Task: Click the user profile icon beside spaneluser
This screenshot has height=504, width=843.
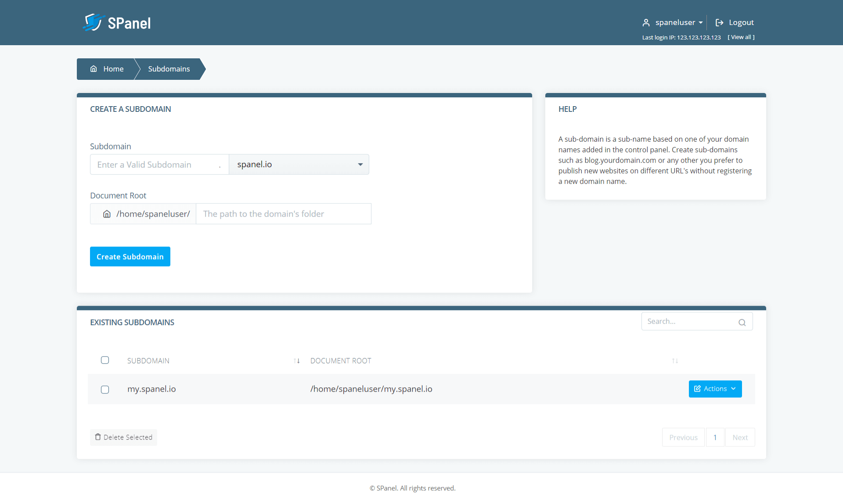Action: click(646, 22)
